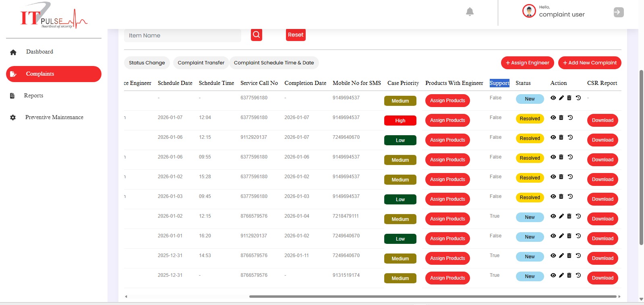Click the Assign Engineer button

(527, 63)
